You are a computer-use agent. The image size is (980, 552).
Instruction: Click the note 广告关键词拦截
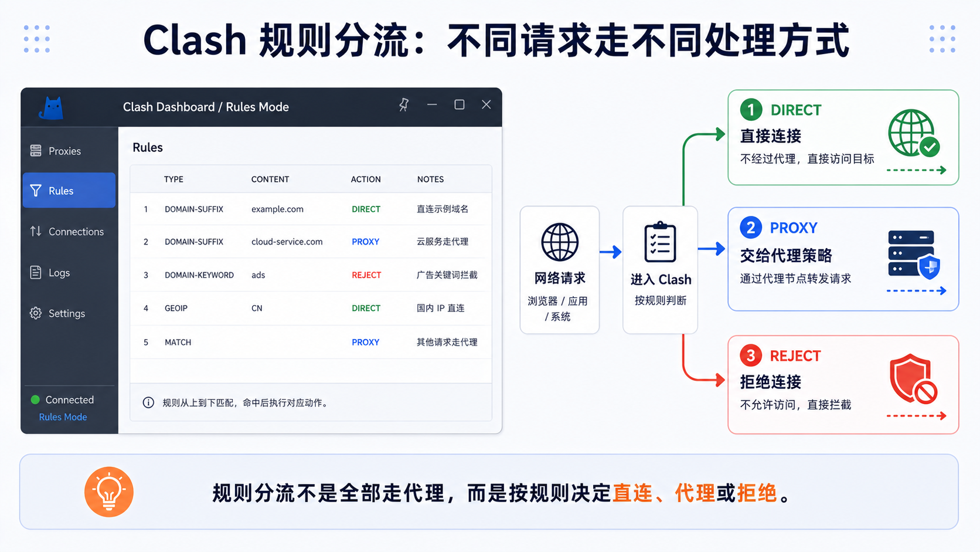(x=447, y=275)
